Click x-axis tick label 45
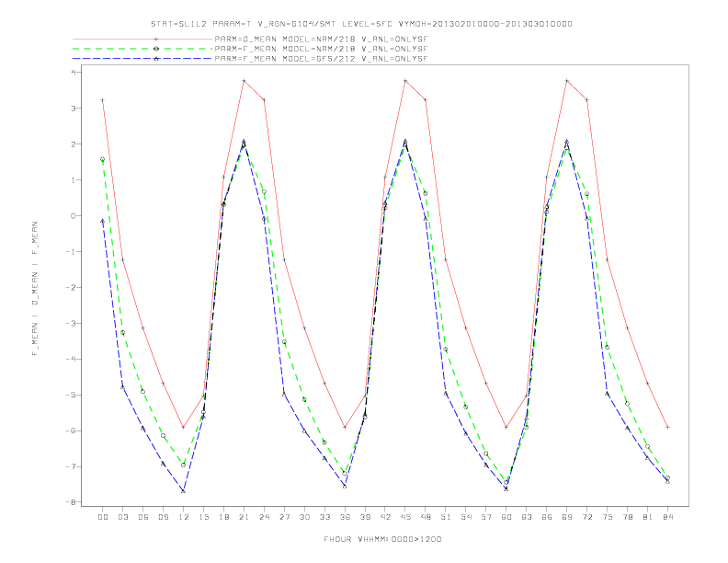The image size is (728, 563). [x=405, y=517]
